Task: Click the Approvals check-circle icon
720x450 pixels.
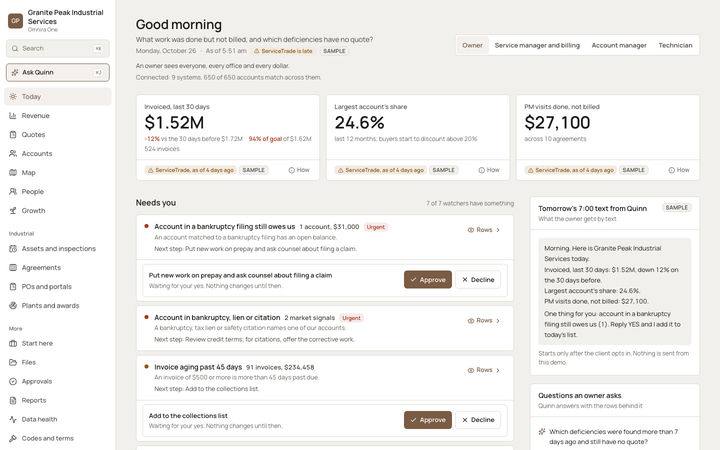Action: (13, 381)
